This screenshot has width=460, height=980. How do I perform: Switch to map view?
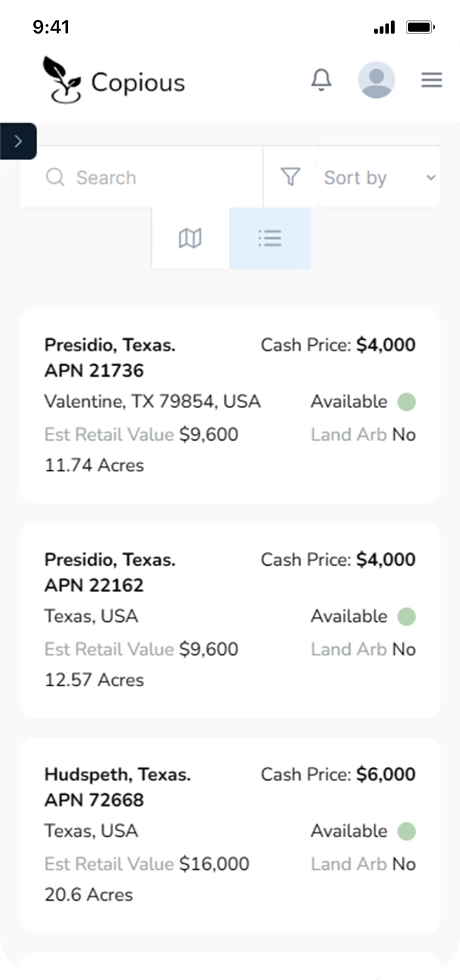tap(190, 238)
